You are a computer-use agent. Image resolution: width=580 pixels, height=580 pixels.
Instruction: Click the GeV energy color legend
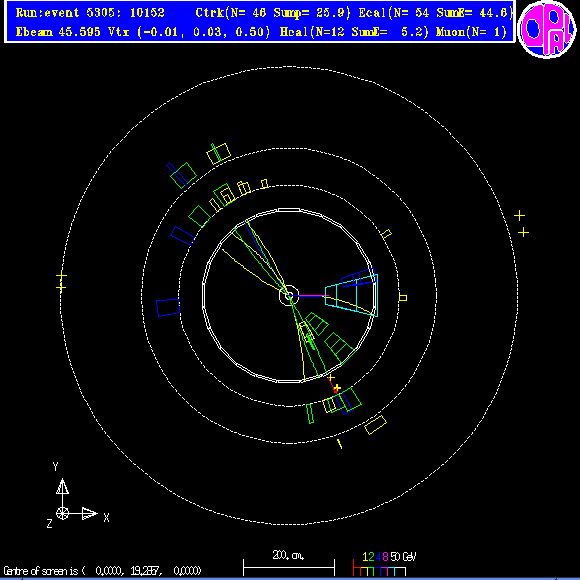click(x=385, y=563)
